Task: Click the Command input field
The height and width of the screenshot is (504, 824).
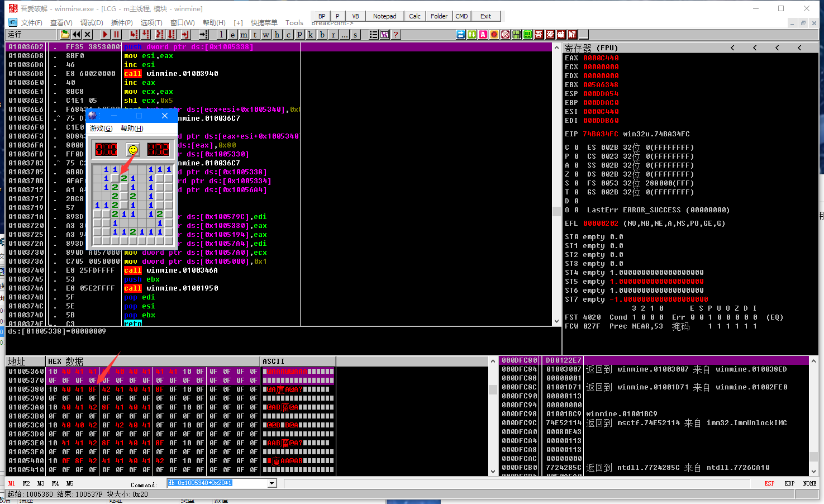Action: pos(218,483)
